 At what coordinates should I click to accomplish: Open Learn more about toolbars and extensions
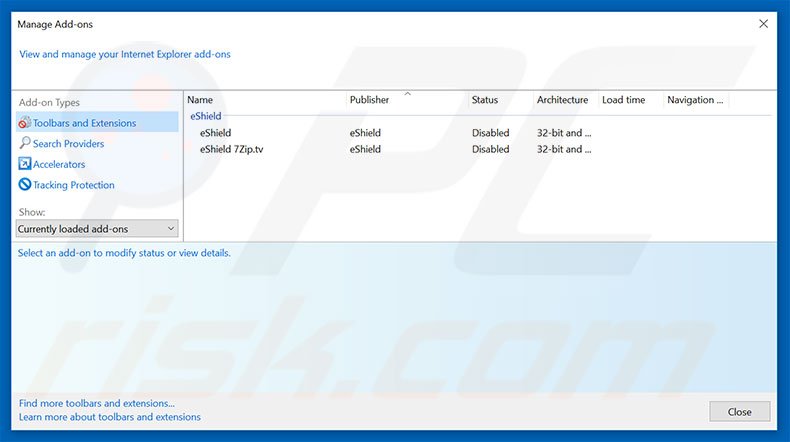[x=109, y=417]
